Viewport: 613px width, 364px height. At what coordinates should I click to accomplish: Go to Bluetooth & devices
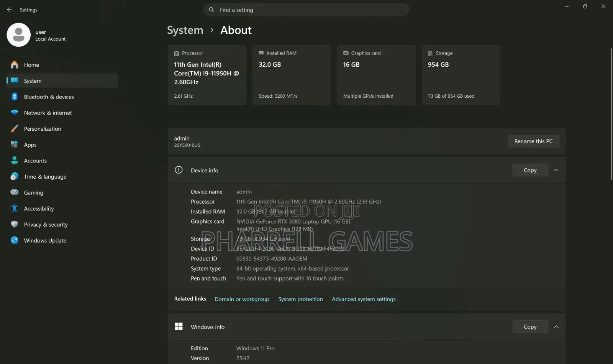[62, 97]
